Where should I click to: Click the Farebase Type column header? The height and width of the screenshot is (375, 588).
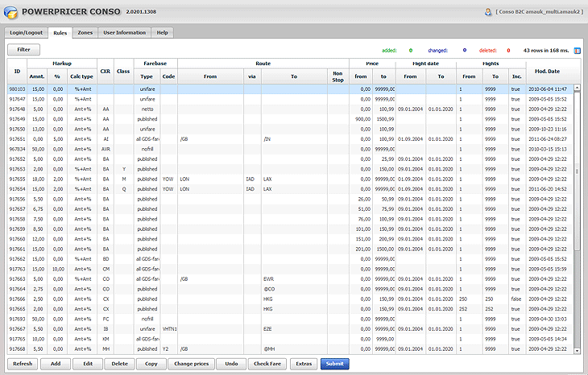click(x=147, y=76)
